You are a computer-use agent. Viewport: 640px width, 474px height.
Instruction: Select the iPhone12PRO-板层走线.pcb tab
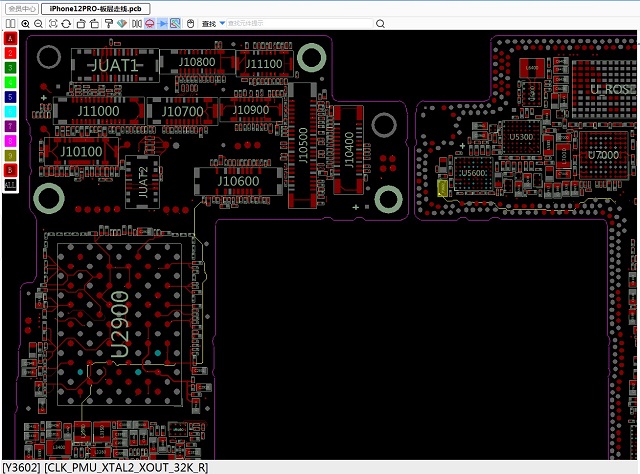(x=95, y=8)
